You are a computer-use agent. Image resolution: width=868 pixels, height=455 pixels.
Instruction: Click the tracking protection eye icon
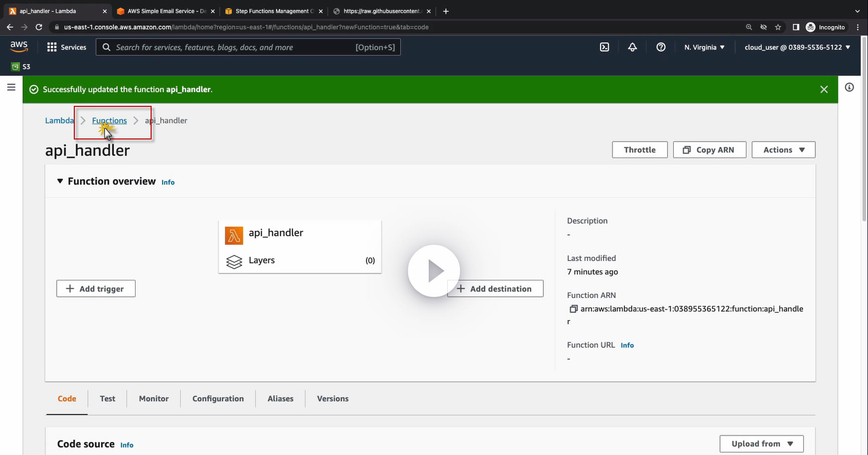pos(764,27)
